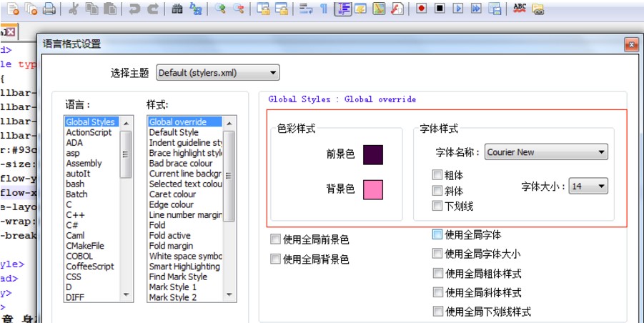Stop macro recording with the black square icon
The image size is (644, 323).
(x=440, y=8)
